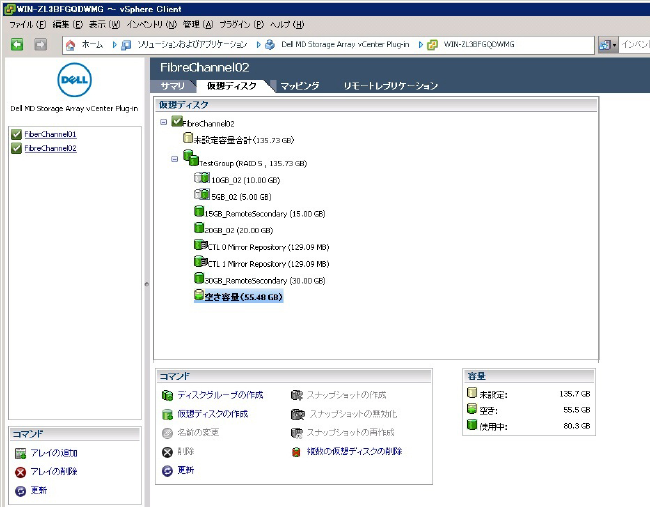Image resolution: width=650 pixels, height=507 pixels.
Task: Click the Recreate Snapshot command icon
Action: tap(297, 433)
